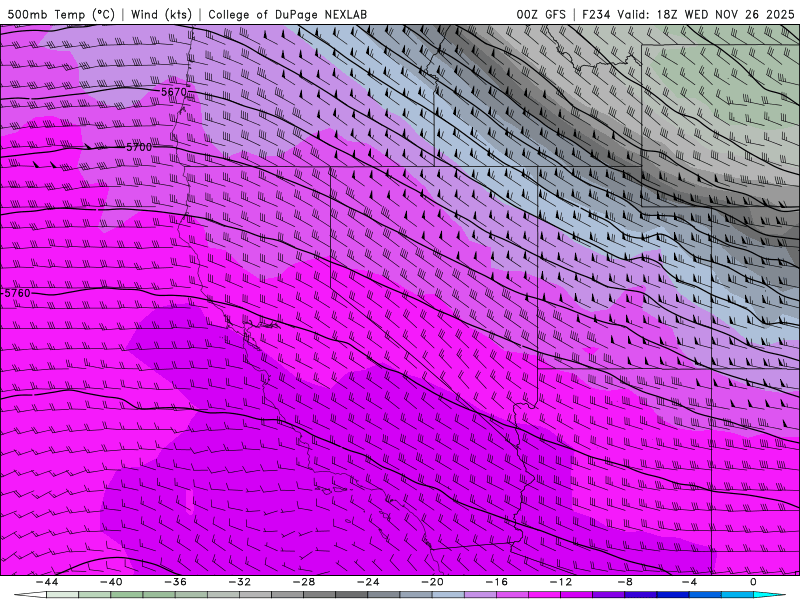
Task: Click the 5670 height contour label
Action: pyautogui.click(x=174, y=92)
